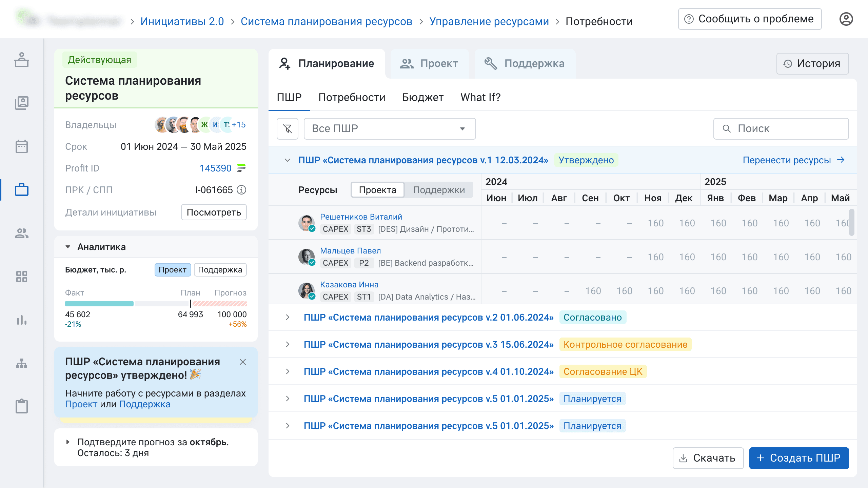
Task: Switch resources toggle to Поддержки
Action: [x=439, y=190]
